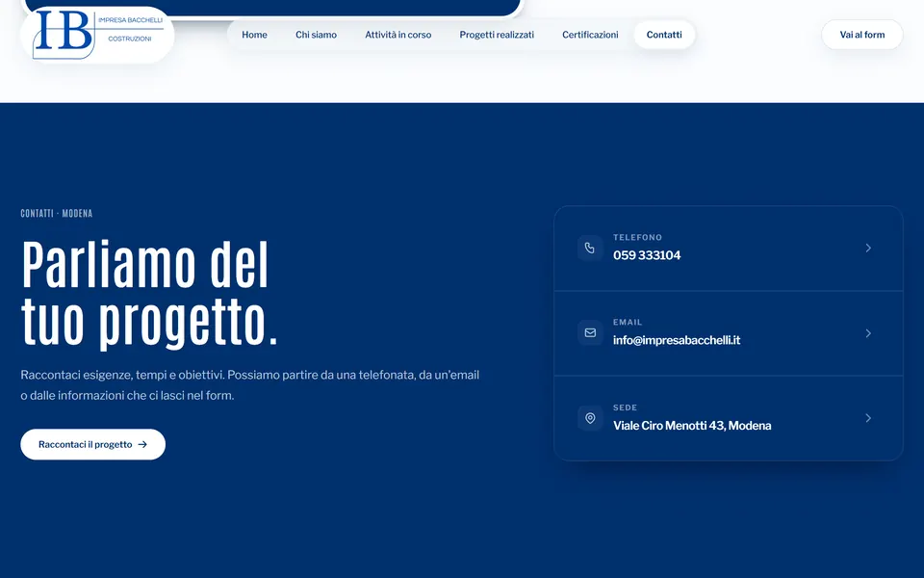Navigate to Progetti realizzati

[x=497, y=35]
